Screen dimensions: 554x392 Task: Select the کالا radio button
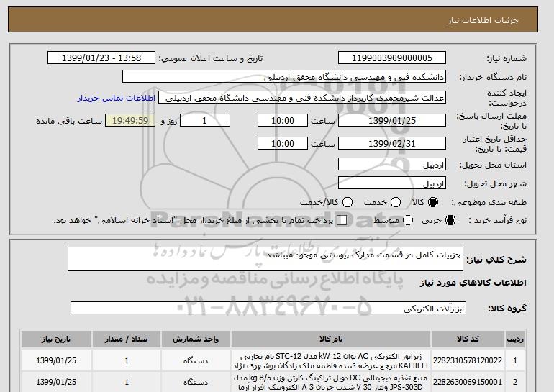[x=433, y=202]
